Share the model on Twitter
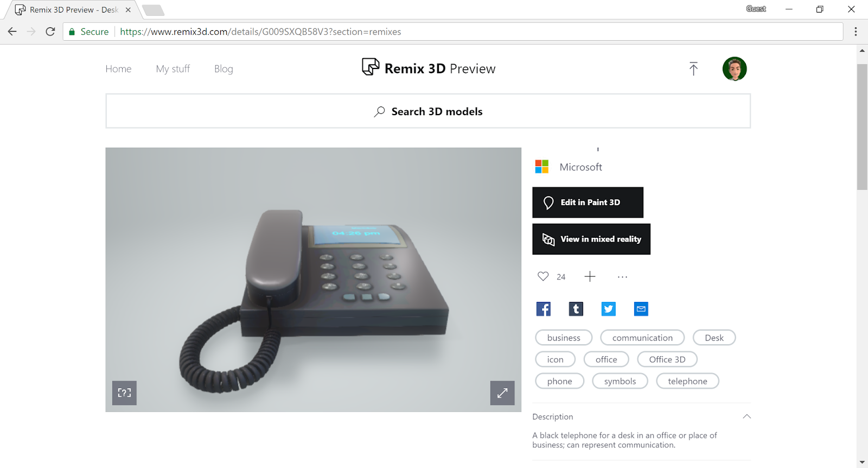Viewport: 868px width, 468px height. 608,309
